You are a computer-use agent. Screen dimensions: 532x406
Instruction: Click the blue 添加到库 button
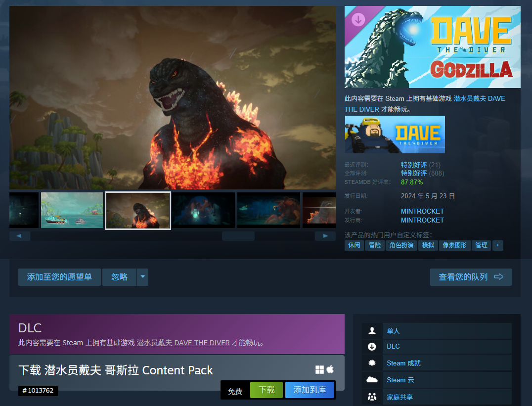pyautogui.click(x=310, y=390)
